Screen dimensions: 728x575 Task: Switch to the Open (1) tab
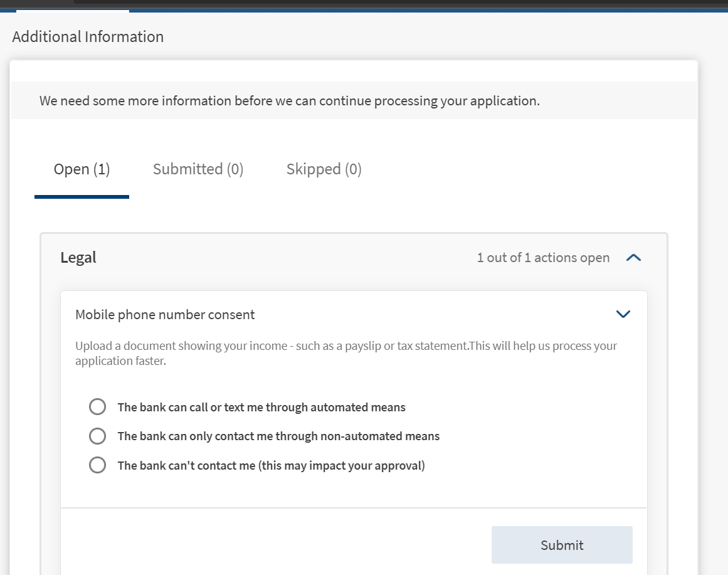(82, 169)
